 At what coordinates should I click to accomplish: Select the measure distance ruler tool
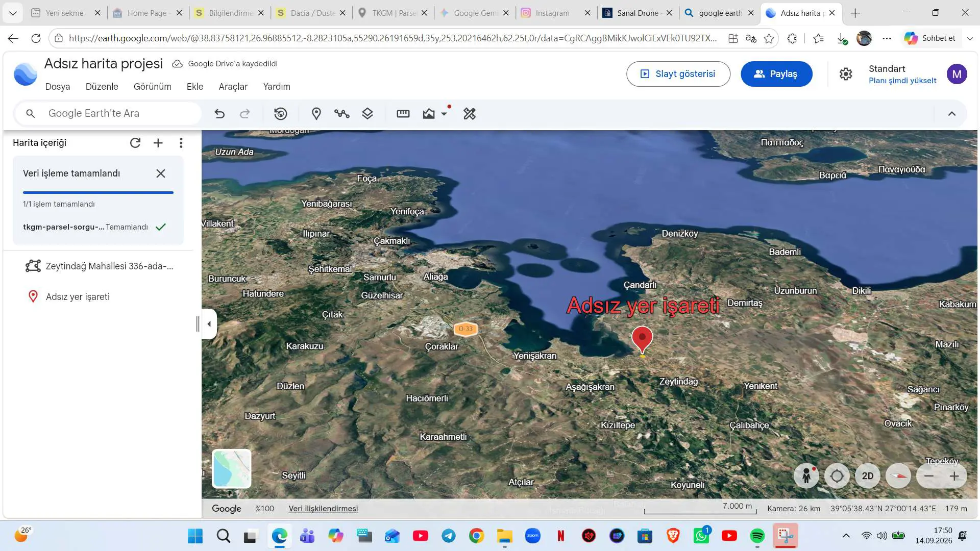click(x=403, y=114)
